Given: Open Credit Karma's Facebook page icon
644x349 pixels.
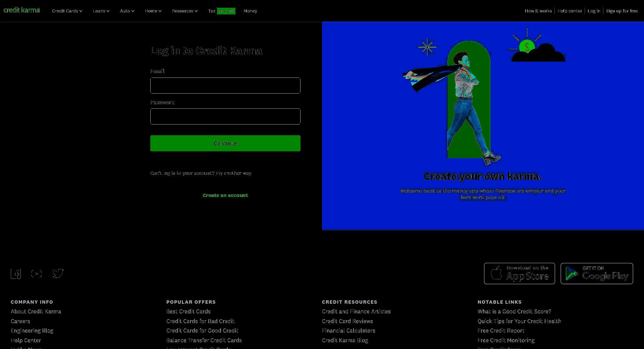Looking at the screenshot, I should (16, 274).
